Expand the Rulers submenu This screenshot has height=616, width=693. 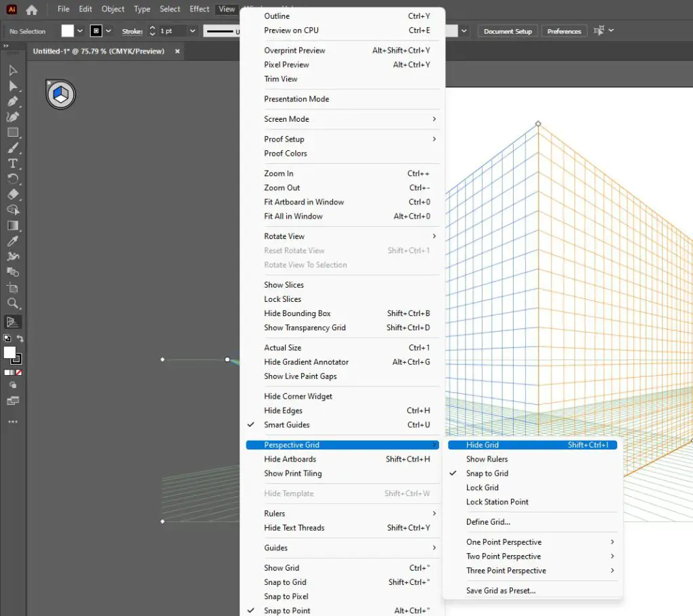point(274,513)
